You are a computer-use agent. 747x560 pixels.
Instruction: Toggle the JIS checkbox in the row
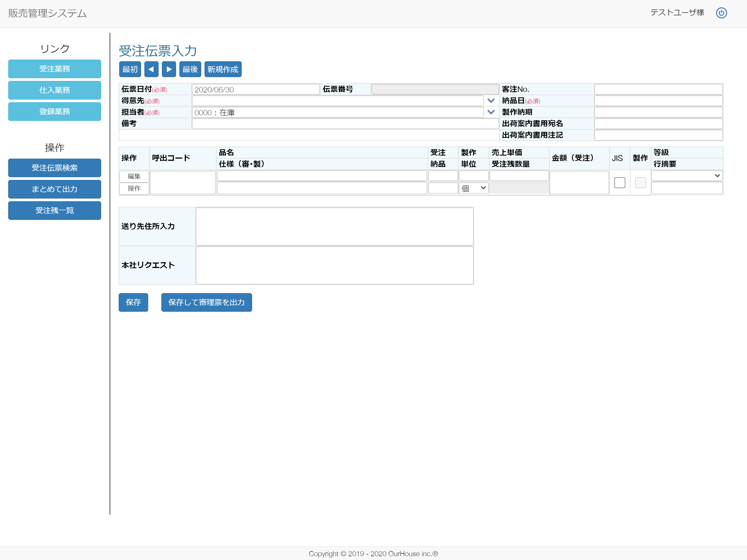click(x=619, y=183)
